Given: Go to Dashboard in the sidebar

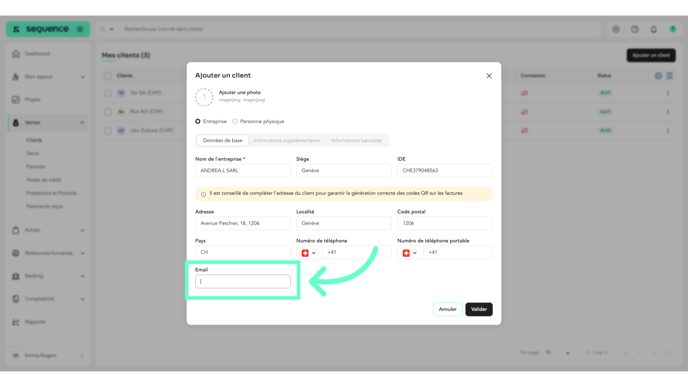Looking at the screenshot, I should (x=47, y=54).
